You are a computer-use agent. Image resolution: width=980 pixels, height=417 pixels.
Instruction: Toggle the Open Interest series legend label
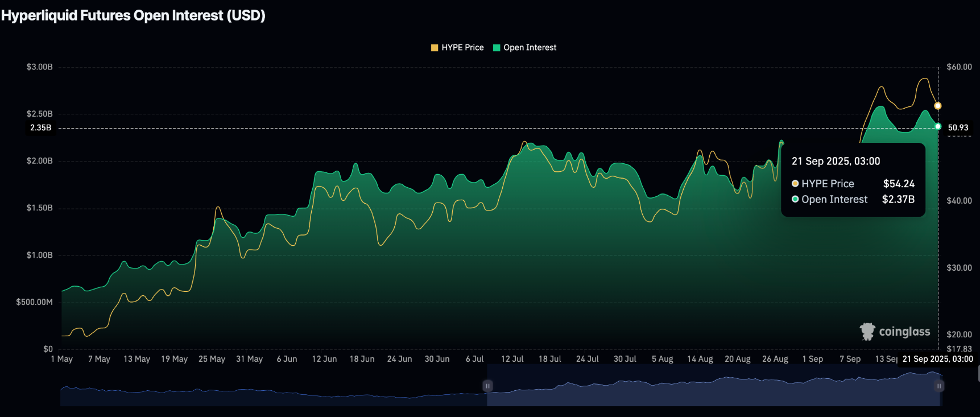pos(530,48)
